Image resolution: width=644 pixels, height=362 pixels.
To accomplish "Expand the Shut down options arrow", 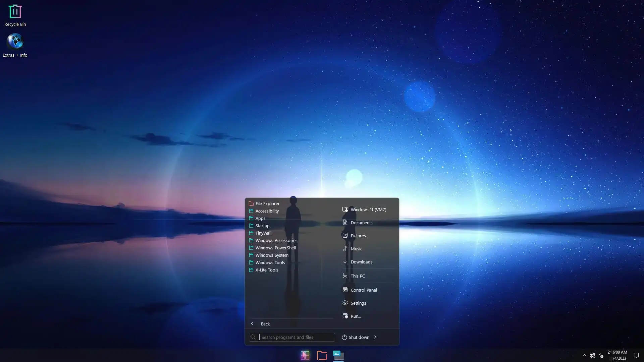I will tap(375, 337).
